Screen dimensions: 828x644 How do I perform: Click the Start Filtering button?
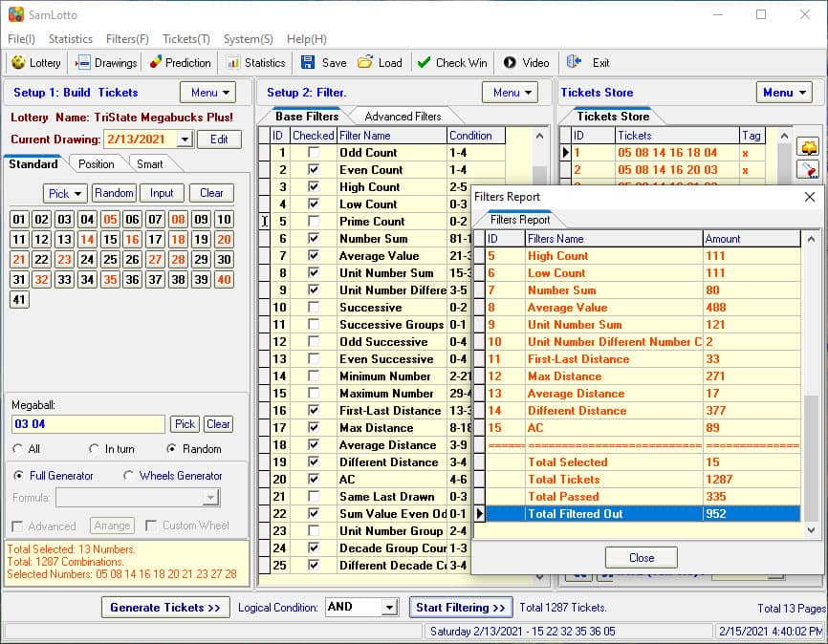[x=461, y=607]
